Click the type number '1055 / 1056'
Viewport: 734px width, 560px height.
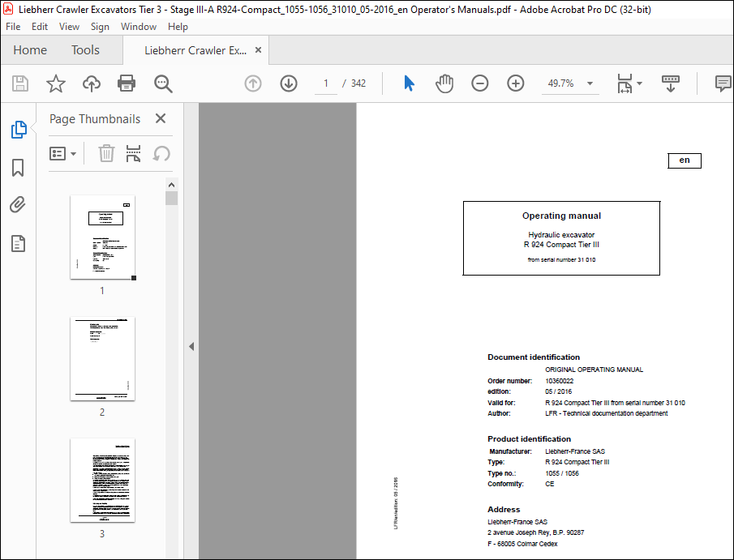[x=562, y=473]
